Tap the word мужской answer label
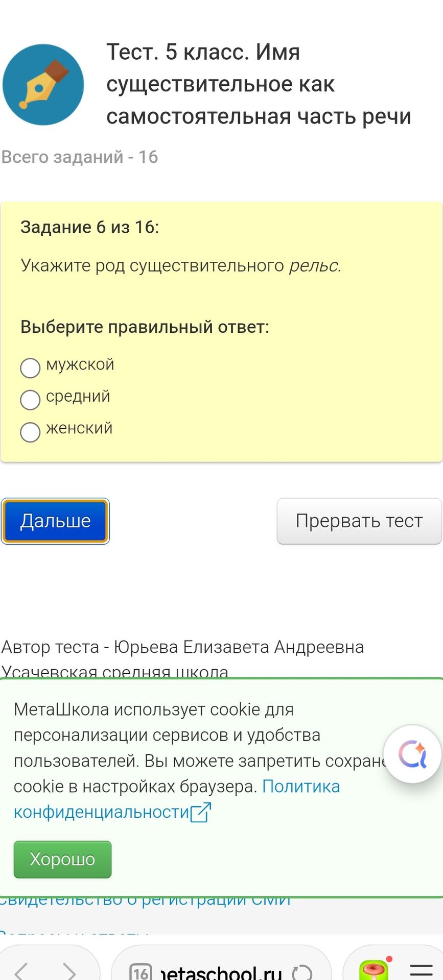443x980 pixels. (80, 365)
